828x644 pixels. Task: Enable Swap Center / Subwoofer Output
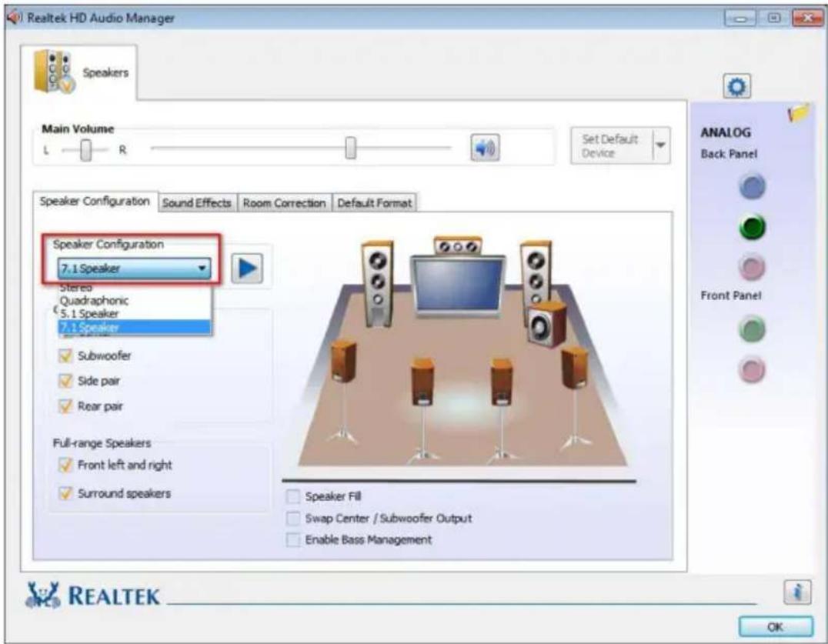pos(292,519)
